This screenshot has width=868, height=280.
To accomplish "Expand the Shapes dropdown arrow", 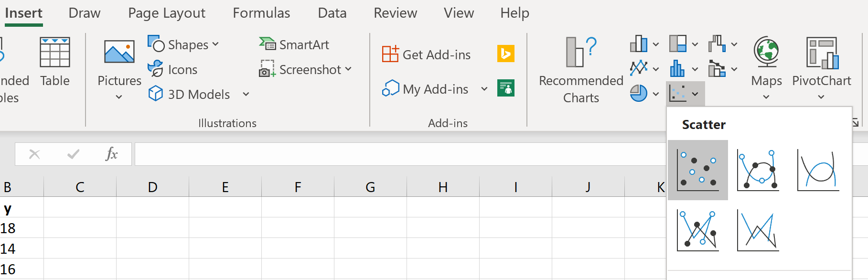I will [215, 44].
